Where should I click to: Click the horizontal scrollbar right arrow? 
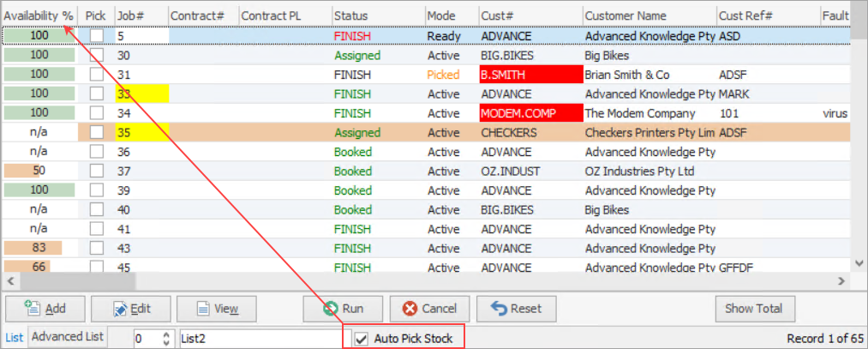[842, 281]
